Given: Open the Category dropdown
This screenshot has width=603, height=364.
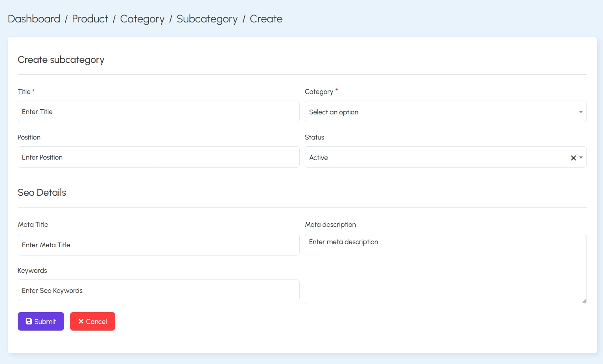Looking at the screenshot, I should (446, 112).
